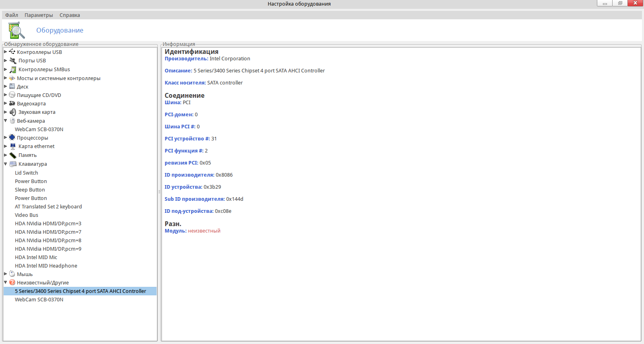Image resolution: width=644 pixels, height=344 pixels.
Task: Click the Мышь mouse icon
Action: point(12,274)
